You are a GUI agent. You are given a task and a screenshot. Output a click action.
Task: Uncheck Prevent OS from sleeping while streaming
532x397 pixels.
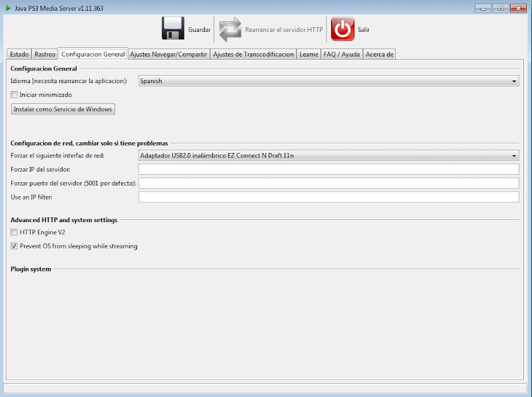pyautogui.click(x=14, y=246)
